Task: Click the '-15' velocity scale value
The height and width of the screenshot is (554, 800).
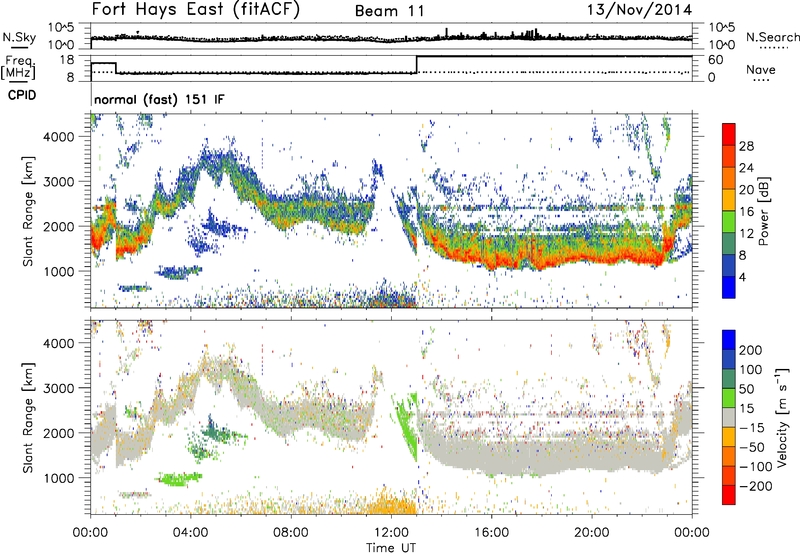Action: click(x=752, y=427)
